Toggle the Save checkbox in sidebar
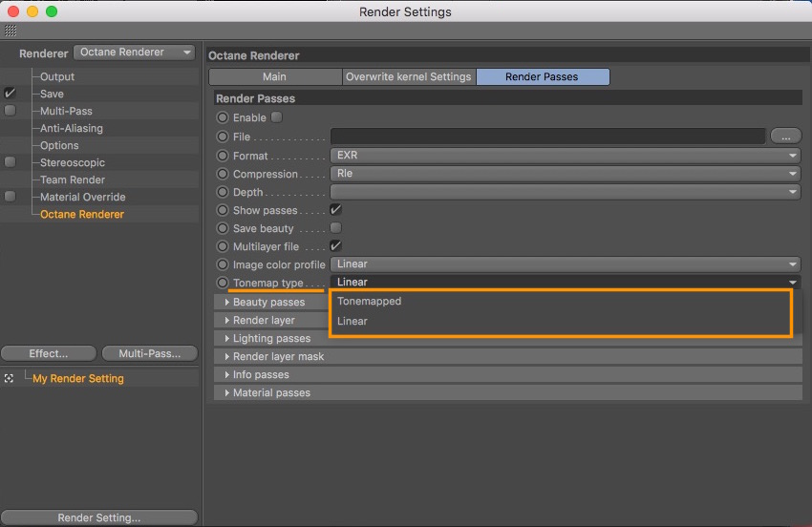 10,94
